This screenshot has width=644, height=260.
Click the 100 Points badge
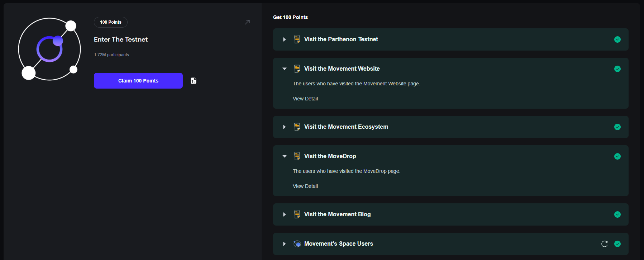pos(110,22)
